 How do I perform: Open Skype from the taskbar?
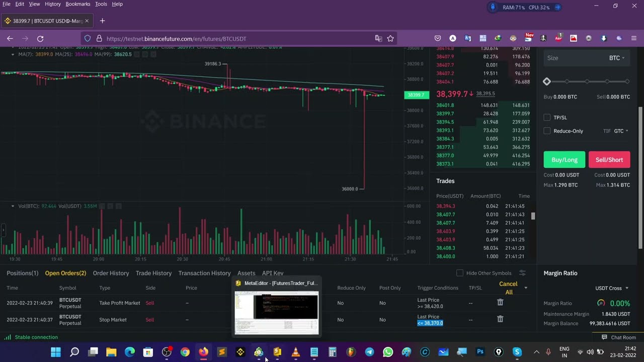click(x=517, y=352)
